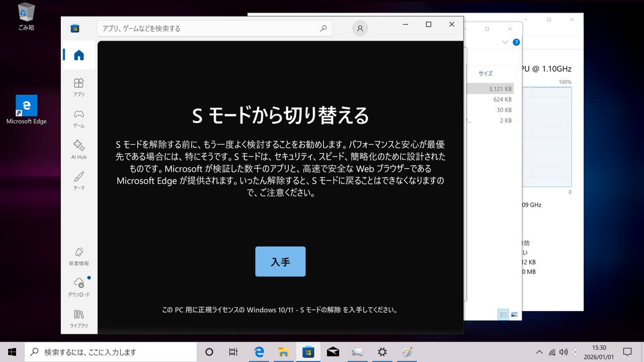This screenshot has height=362, width=644.
Task: Open the volume tray icon
Action: [563, 352]
